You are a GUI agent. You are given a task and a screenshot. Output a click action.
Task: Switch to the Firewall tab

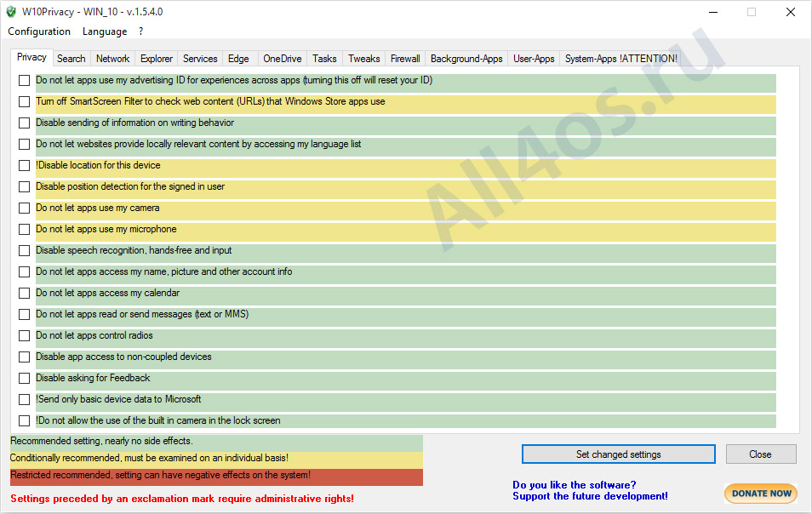click(x=405, y=59)
